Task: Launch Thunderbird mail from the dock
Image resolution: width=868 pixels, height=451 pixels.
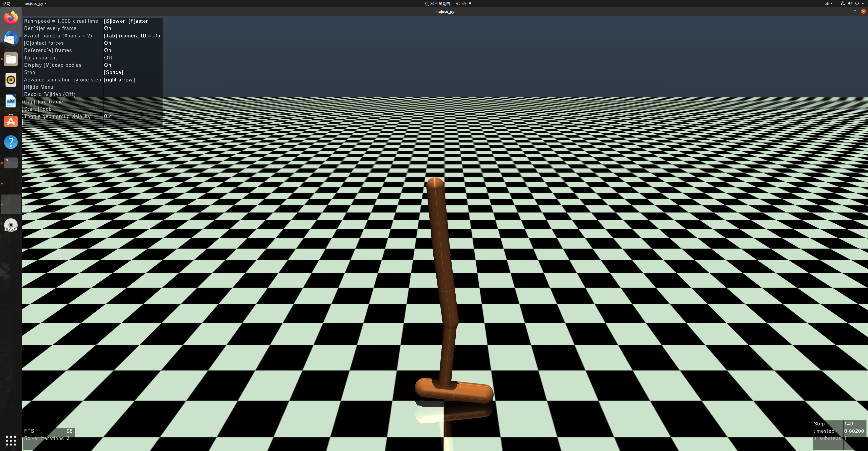Action: (x=11, y=38)
